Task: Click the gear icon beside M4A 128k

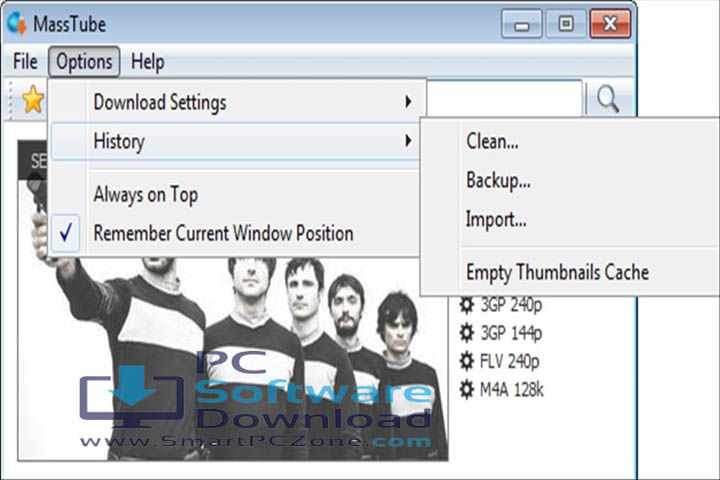Action: [x=467, y=390]
